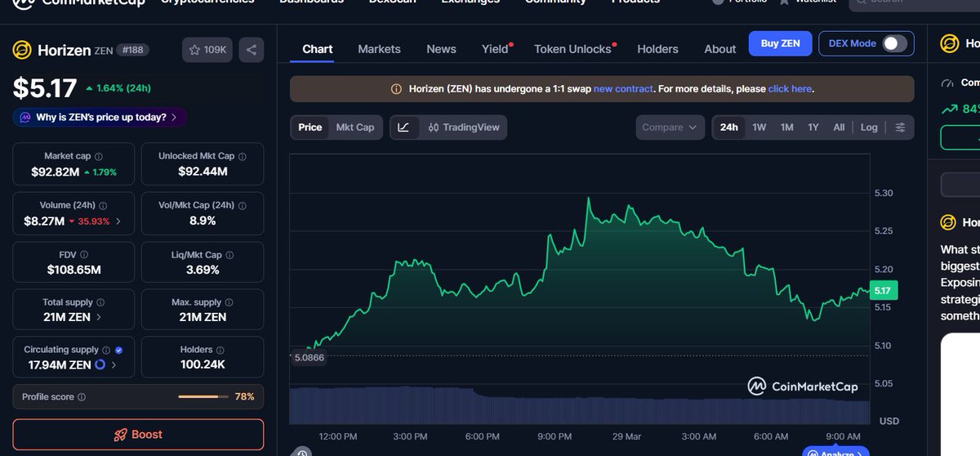This screenshot has width=980, height=456.
Task: Toggle Log scale on chart
Action: pos(869,127)
